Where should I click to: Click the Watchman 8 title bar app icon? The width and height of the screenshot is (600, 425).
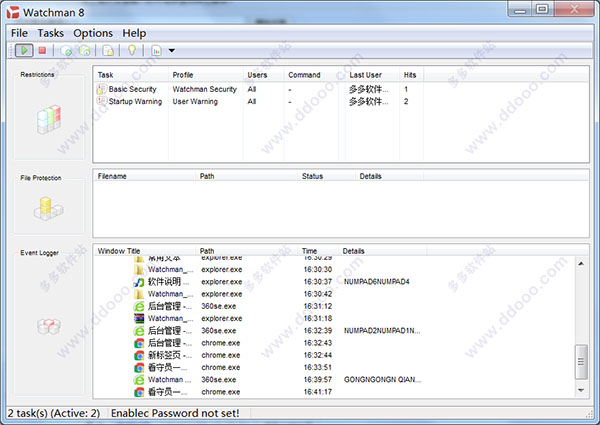click(x=13, y=12)
